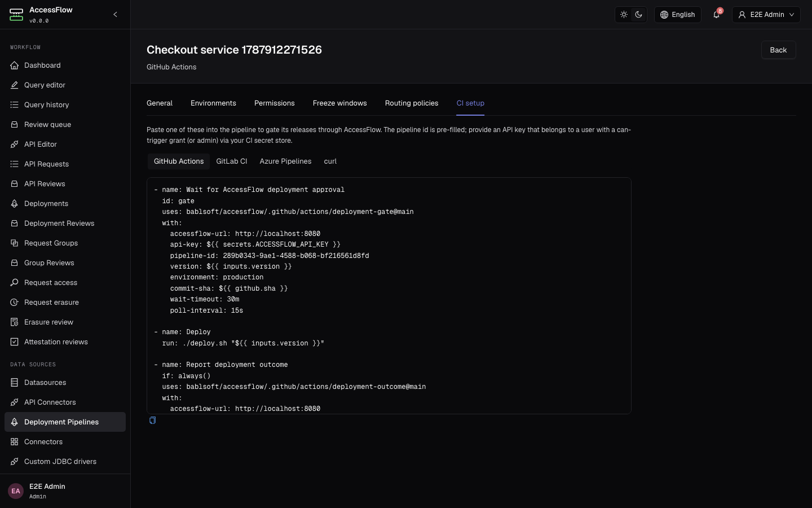The width and height of the screenshot is (812, 508).
Task: Click the 'environment: production' line
Action: point(217,278)
